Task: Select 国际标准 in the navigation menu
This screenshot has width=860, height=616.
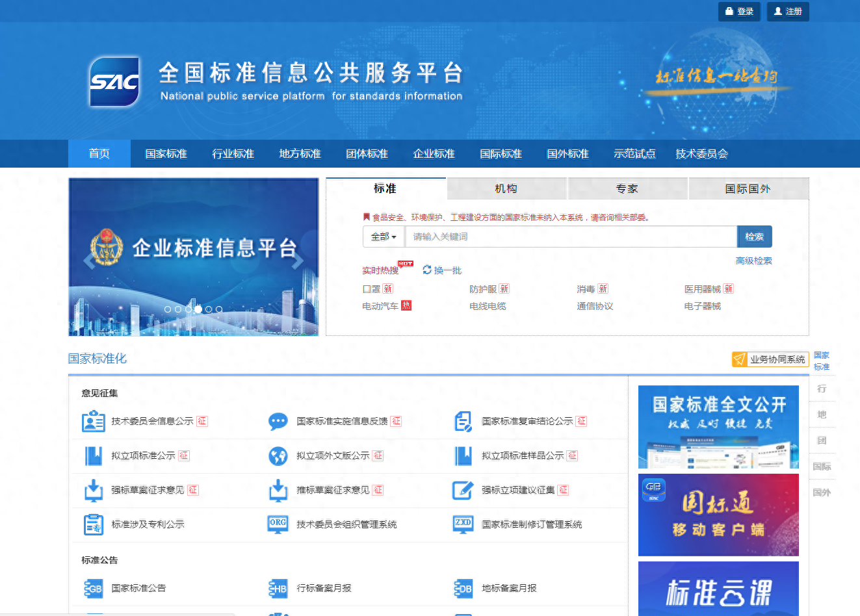Action: pos(501,154)
